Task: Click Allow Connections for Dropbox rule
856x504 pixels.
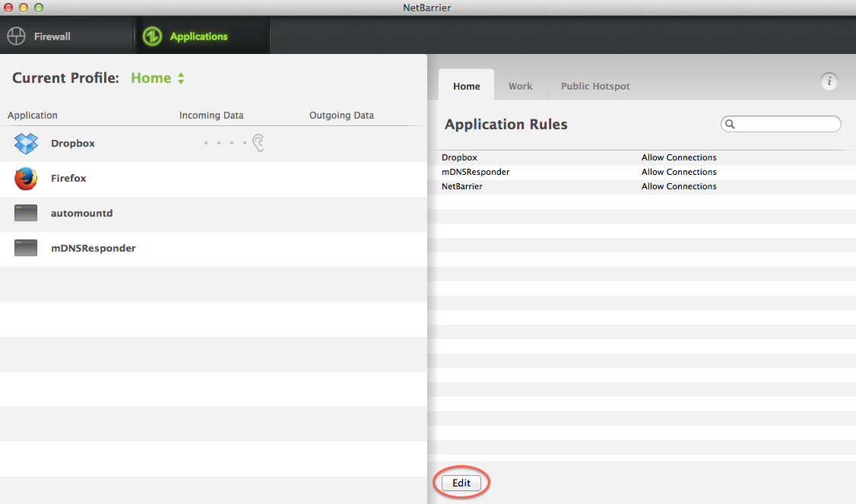Action: click(x=679, y=157)
